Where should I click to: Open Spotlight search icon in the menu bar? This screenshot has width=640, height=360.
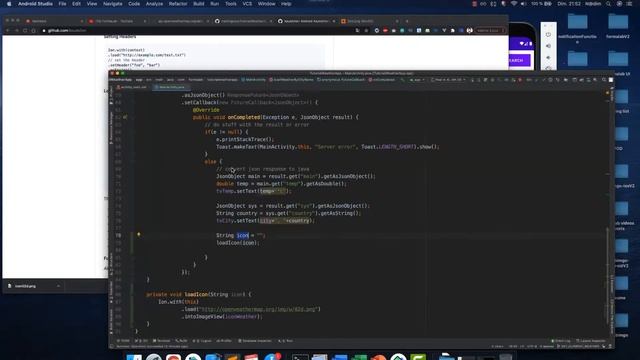click(608, 4)
